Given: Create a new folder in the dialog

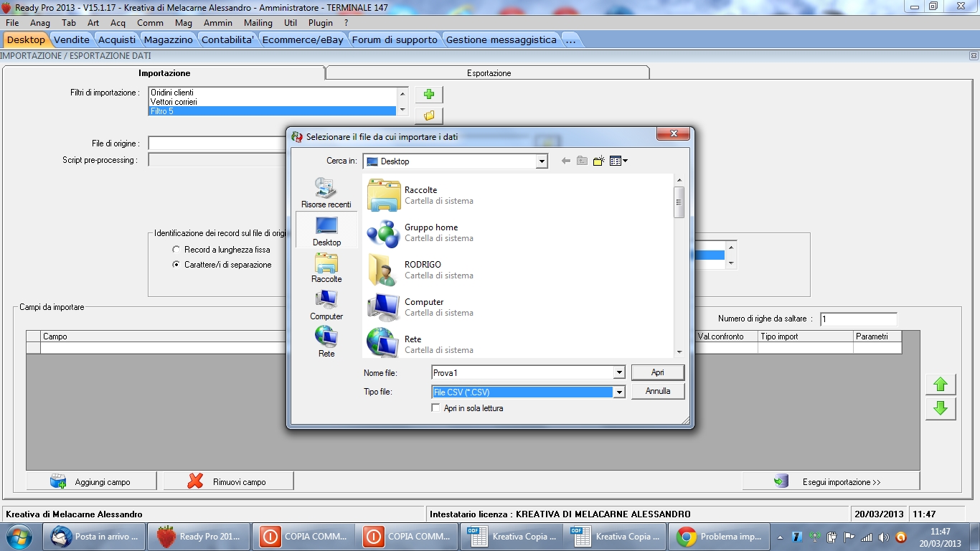Looking at the screenshot, I should point(598,161).
